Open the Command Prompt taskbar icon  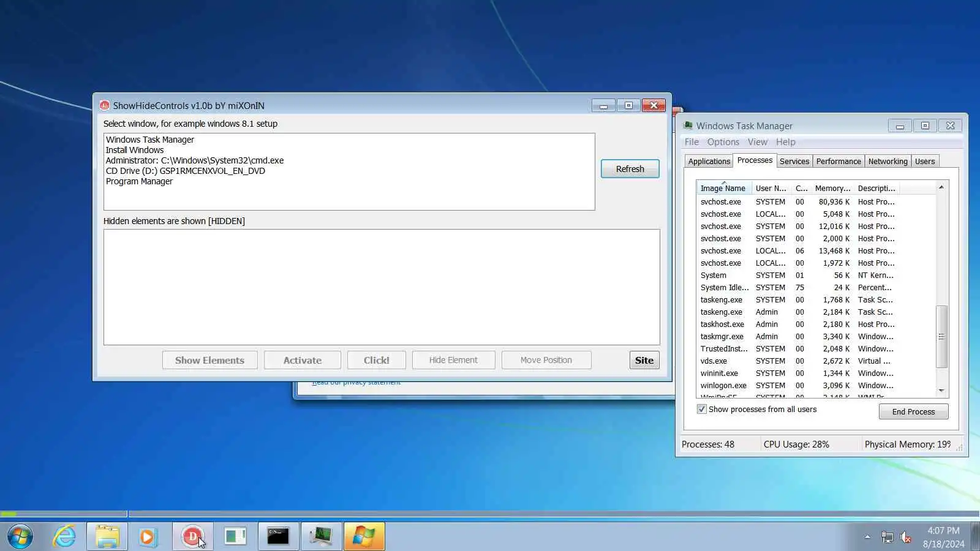pos(278,537)
